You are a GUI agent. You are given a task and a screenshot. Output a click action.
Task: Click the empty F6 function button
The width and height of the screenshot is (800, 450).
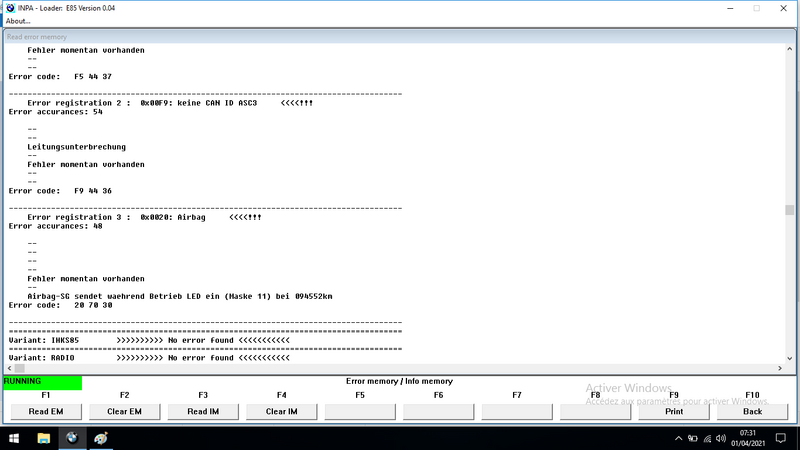click(439, 411)
